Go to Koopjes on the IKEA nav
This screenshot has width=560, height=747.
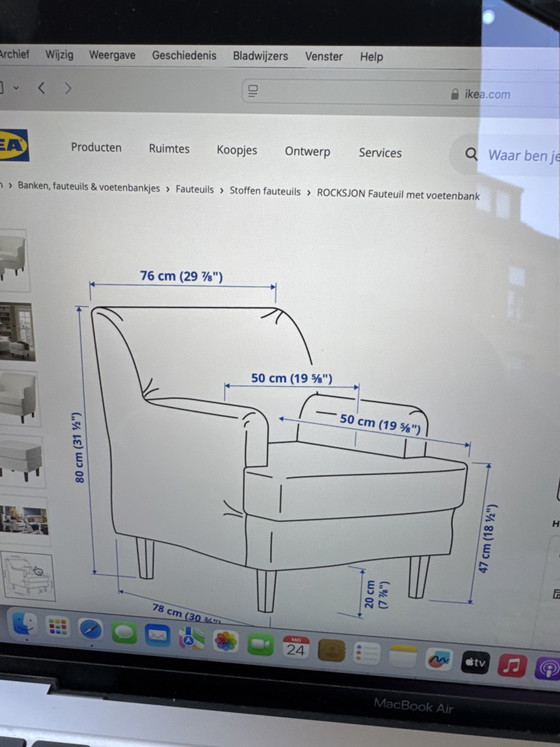click(x=237, y=150)
